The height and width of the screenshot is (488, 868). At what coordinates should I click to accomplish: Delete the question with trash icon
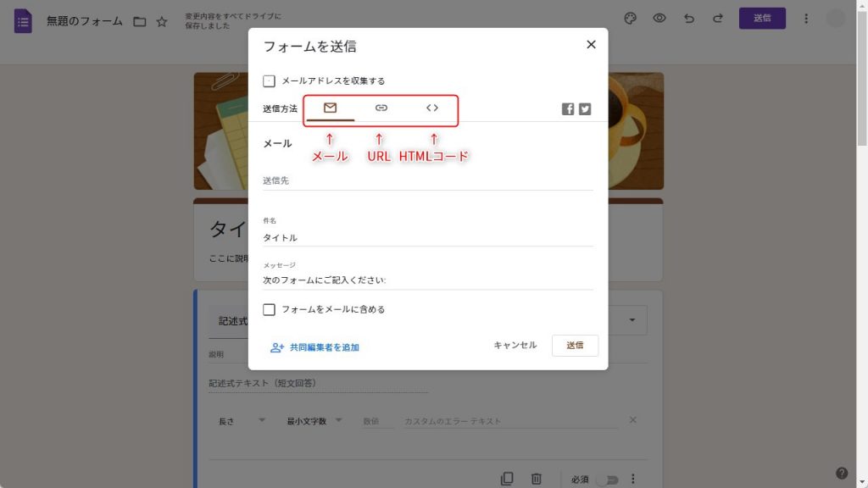click(x=536, y=479)
